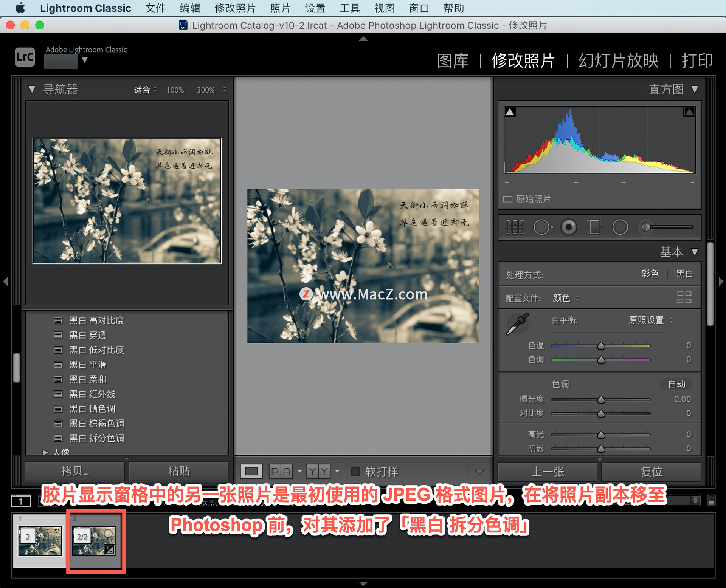Enable the 原始照片 checkbox
726x588 pixels.
pos(507,199)
